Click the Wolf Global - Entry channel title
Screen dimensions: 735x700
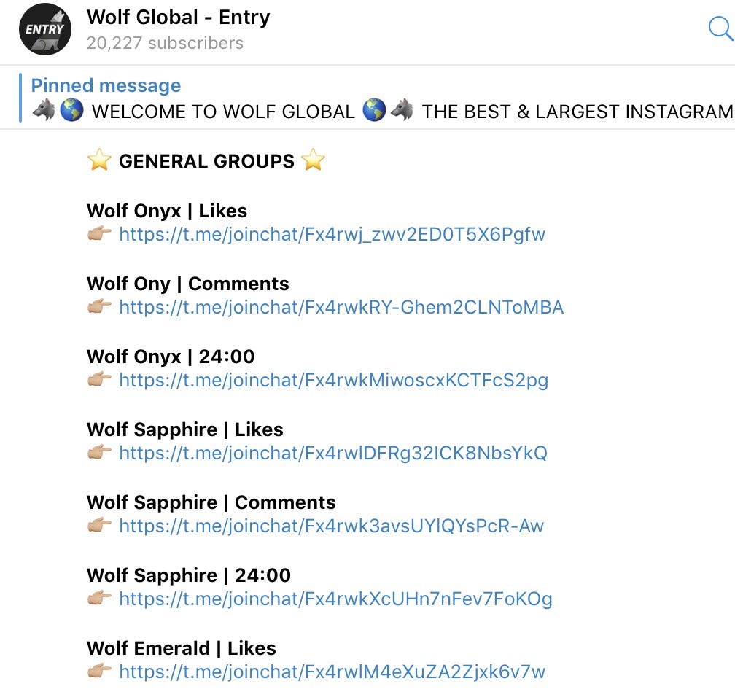pyautogui.click(x=178, y=17)
